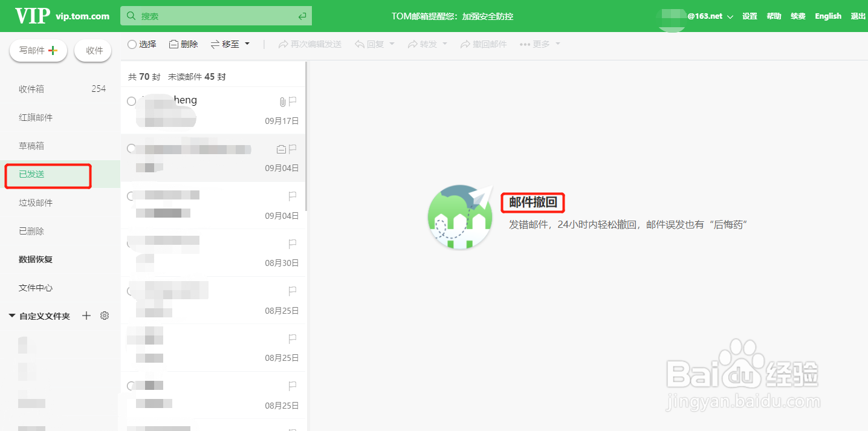The width and height of the screenshot is (868, 431).
Task: Click the archive icon on the second email, 09月04日
Action: (281, 149)
